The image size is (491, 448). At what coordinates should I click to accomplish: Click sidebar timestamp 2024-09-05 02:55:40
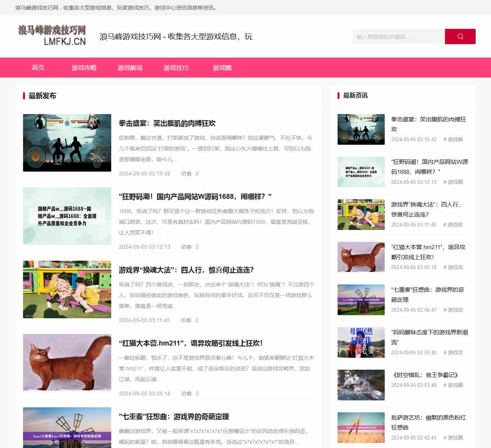click(x=414, y=352)
